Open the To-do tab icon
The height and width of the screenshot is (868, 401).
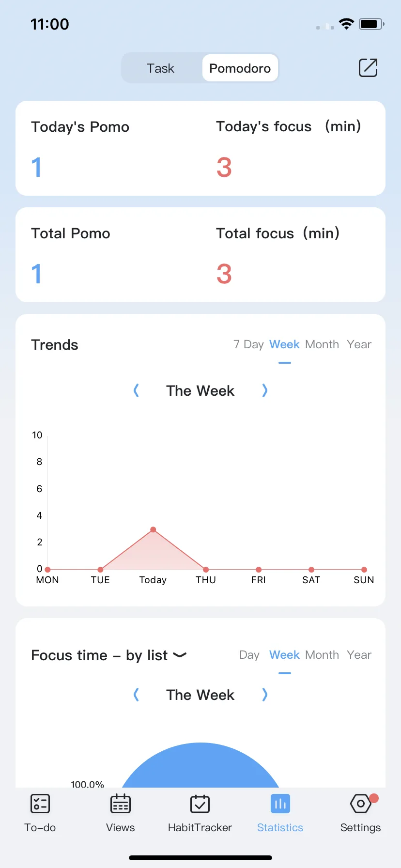point(40,804)
